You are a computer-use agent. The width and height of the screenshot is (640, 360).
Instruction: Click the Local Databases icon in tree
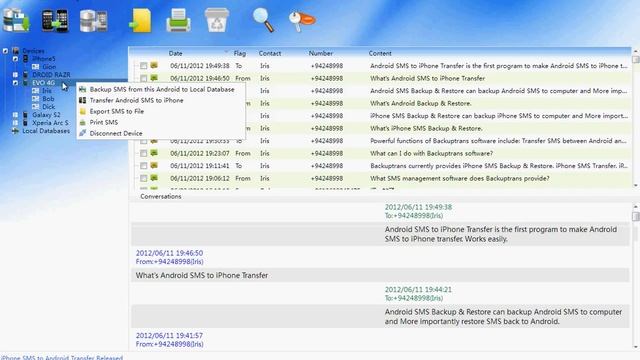point(16,131)
